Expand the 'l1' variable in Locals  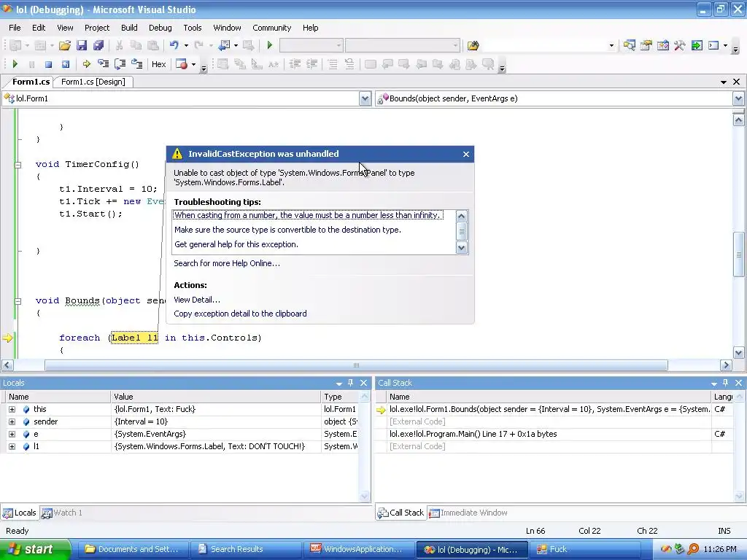pos(12,447)
